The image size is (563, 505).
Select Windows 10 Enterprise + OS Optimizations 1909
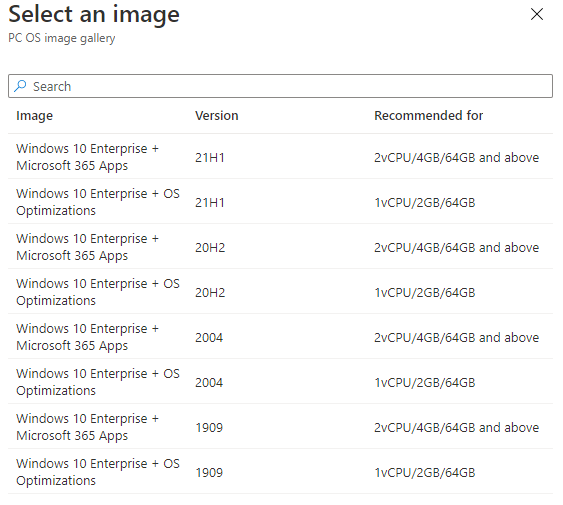tap(280, 471)
